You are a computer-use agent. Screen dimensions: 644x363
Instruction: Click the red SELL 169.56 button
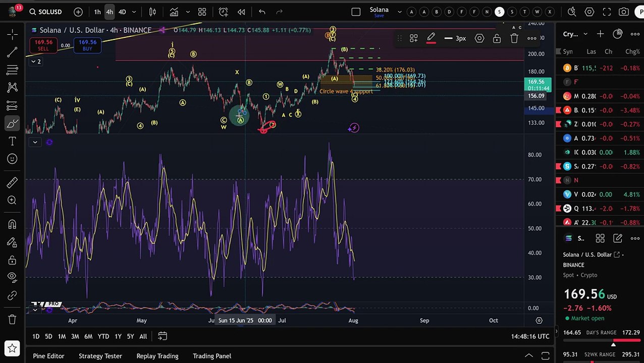43,45
